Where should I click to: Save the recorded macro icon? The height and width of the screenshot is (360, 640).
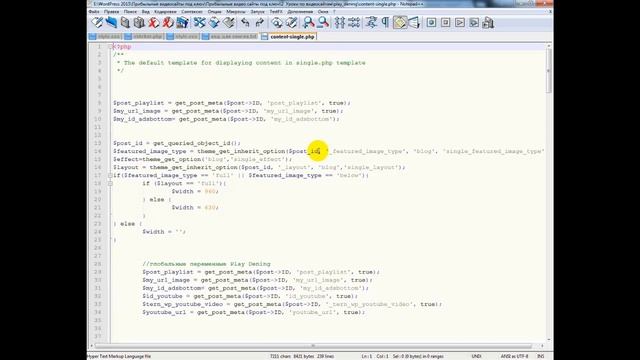[x=488, y=23]
